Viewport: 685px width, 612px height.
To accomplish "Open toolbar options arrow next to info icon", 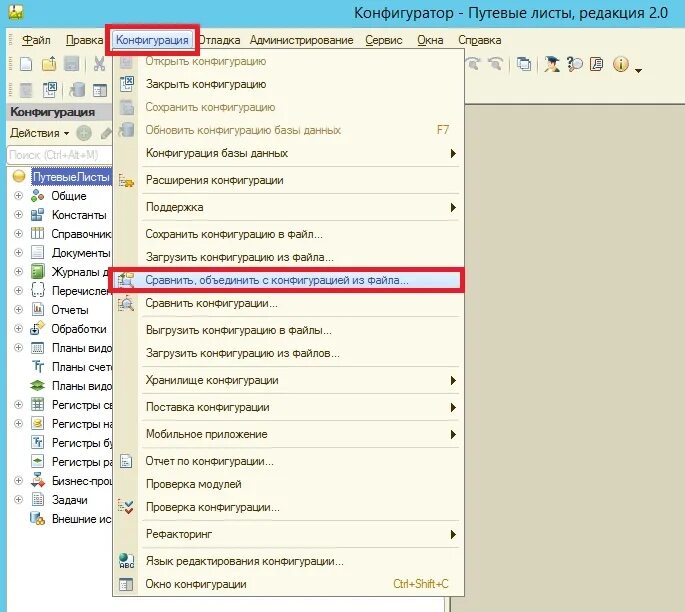I will 638,70.
